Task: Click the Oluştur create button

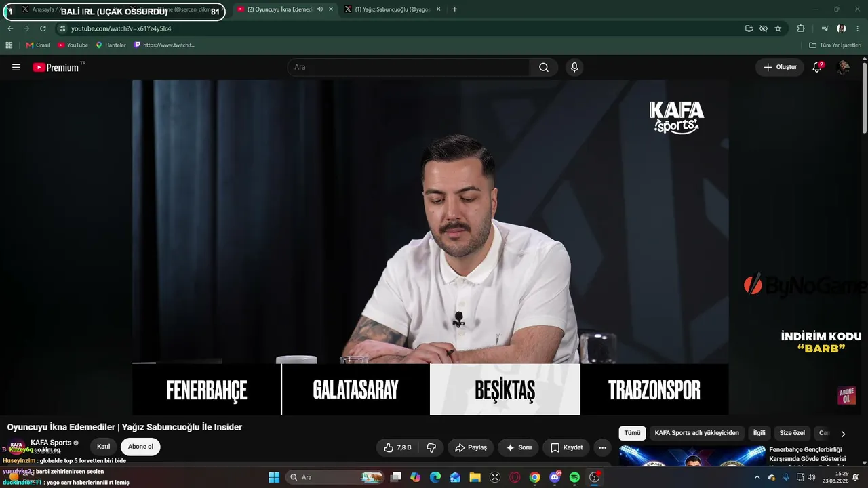Action: [x=780, y=67]
